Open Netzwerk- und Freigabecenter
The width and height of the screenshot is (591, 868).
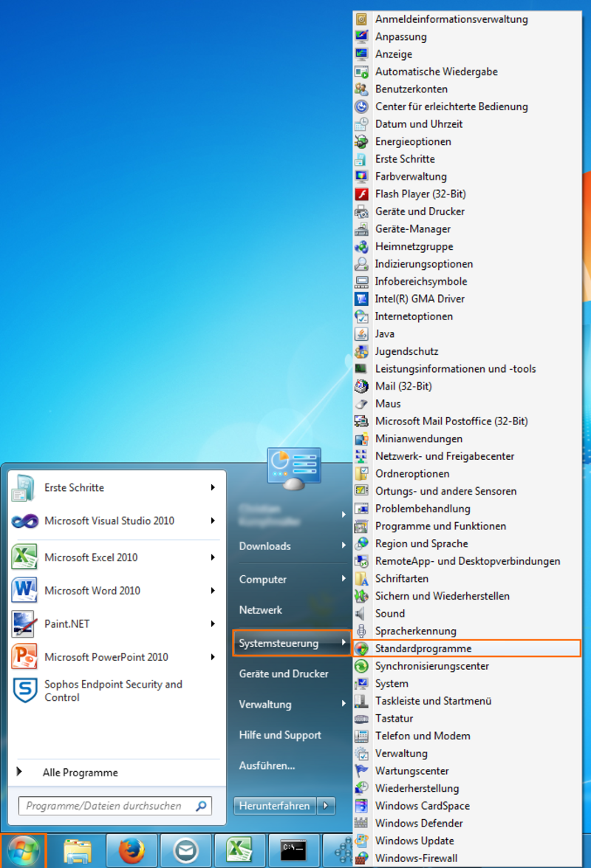click(467, 456)
